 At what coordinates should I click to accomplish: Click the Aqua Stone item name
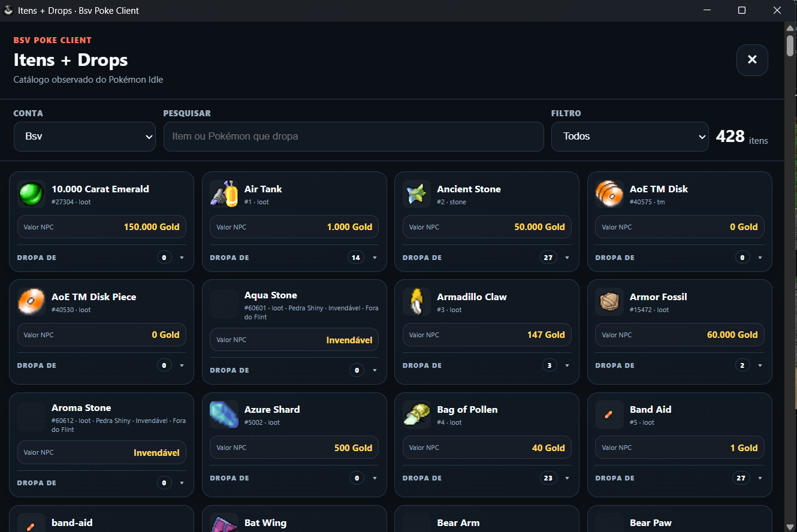click(271, 295)
